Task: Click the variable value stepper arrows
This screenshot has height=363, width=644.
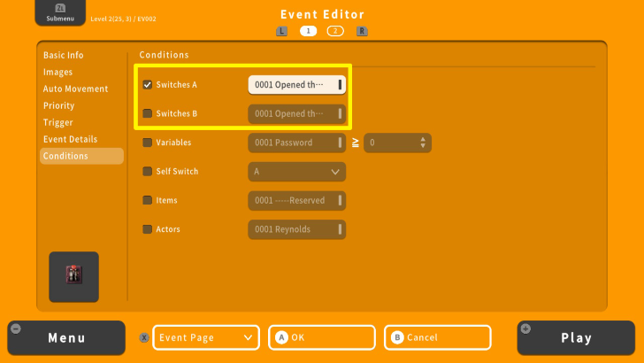Action: [x=423, y=143]
